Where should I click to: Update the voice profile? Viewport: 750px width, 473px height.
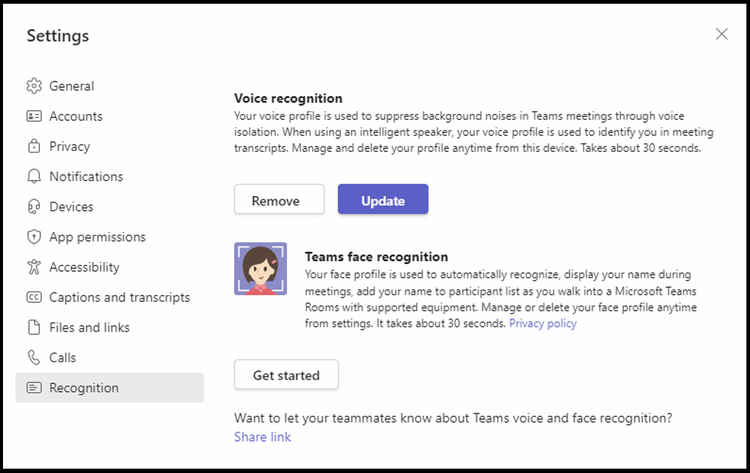383,199
